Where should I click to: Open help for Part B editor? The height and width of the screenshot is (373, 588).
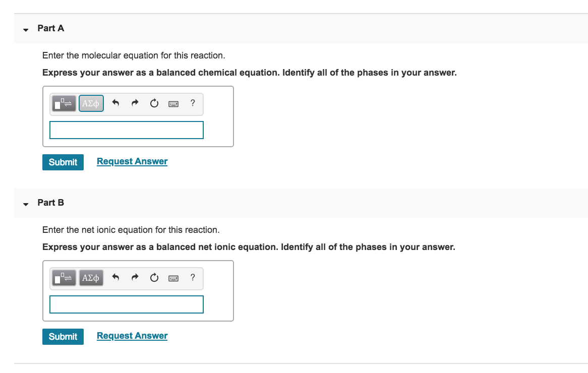[192, 277]
